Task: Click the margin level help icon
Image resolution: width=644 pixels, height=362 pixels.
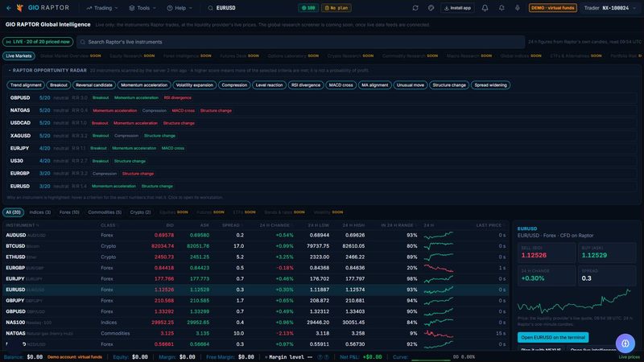Action: coord(320,357)
